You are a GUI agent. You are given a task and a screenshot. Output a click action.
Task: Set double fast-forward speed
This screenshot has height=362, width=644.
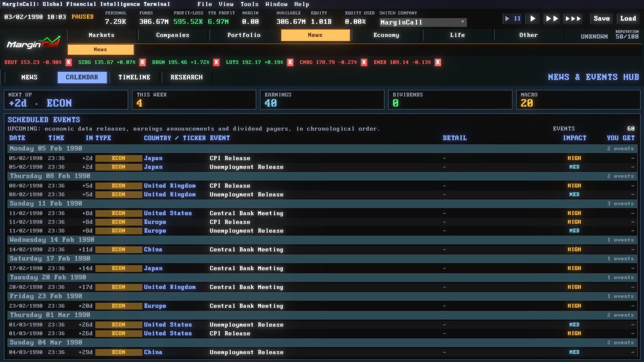tap(552, 19)
